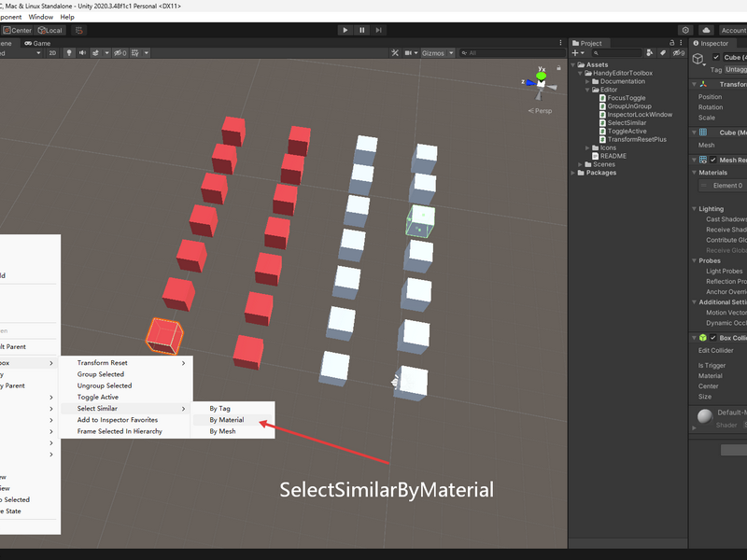Click the Step frame button
The height and width of the screenshot is (560, 747).
click(x=378, y=30)
